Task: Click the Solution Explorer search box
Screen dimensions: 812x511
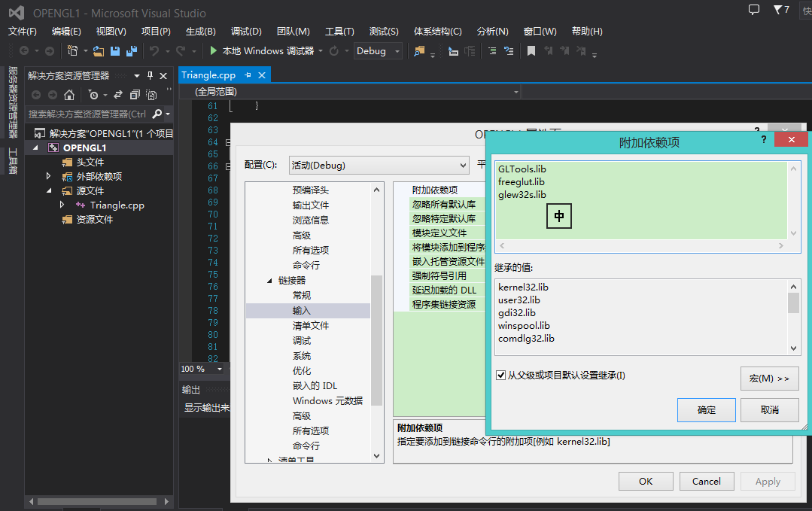Action: (87, 114)
